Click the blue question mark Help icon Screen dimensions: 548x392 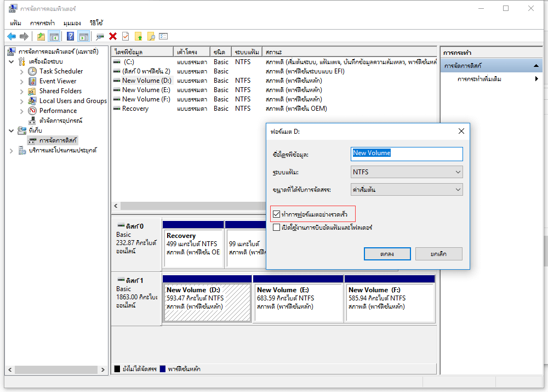pos(70,36)
